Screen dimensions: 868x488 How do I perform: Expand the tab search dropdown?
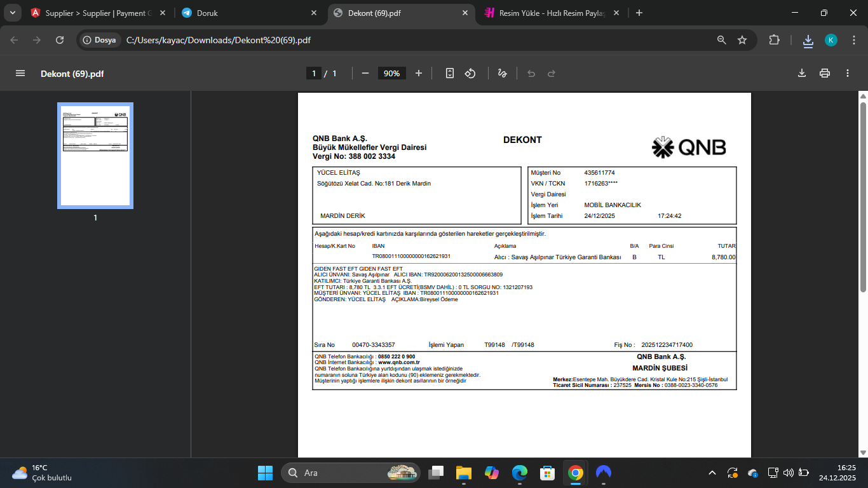(12, 13)
